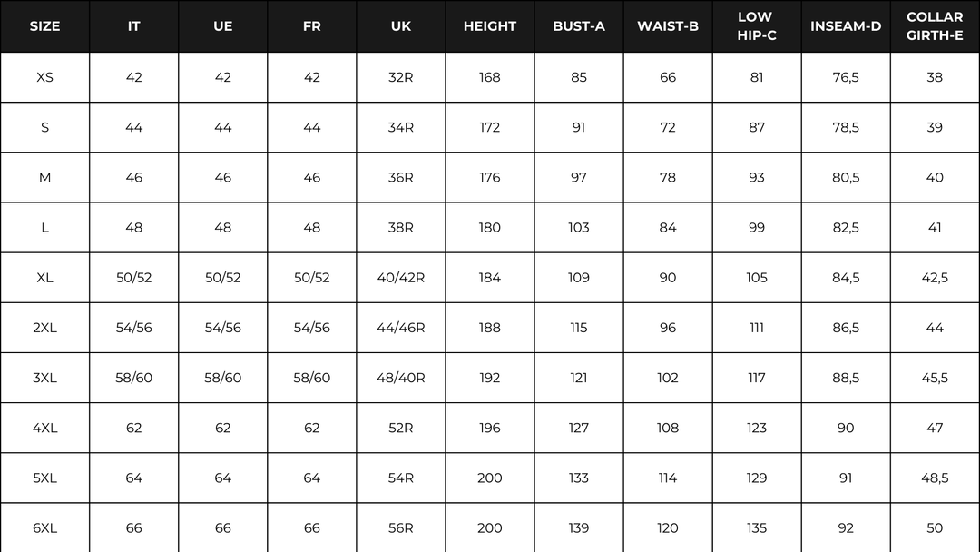Select the 32R UK size cell
This screenshot has width=980, height=552.
tap(400, 77)
